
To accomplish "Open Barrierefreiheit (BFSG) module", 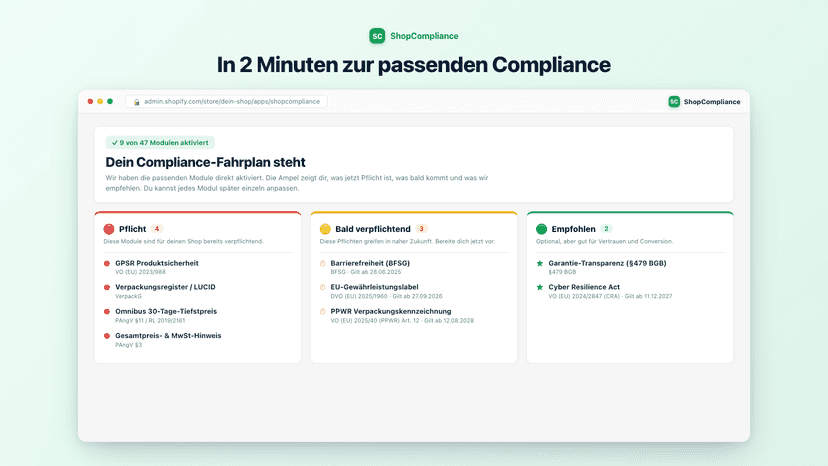I will (370, 263).
